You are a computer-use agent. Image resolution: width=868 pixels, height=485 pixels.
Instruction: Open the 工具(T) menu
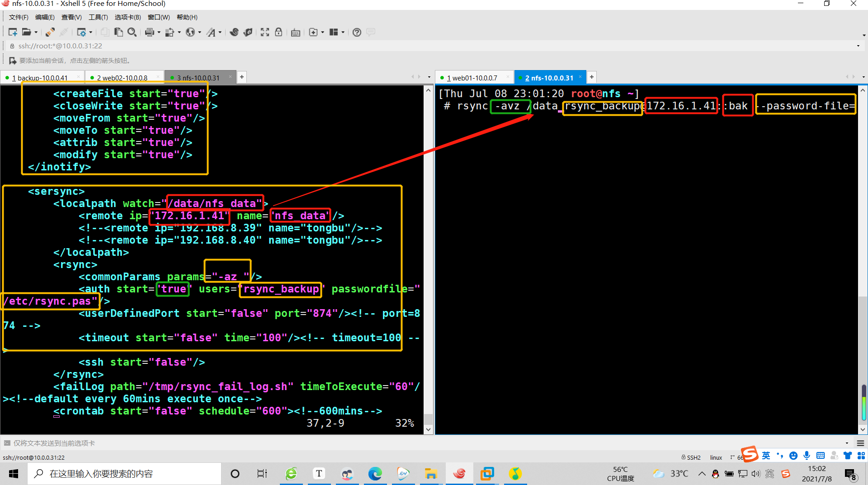[98, 17]
